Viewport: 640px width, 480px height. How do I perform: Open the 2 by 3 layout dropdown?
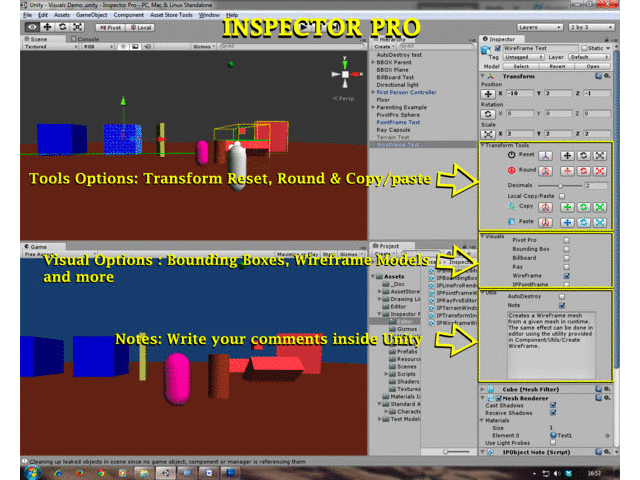point(591,27)
